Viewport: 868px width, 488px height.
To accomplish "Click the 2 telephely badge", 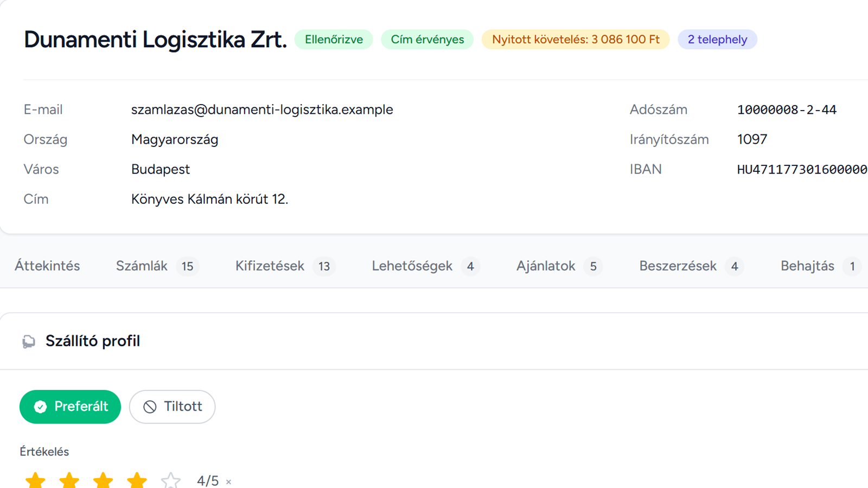I will pyautogui.click(x=717, y=40).
